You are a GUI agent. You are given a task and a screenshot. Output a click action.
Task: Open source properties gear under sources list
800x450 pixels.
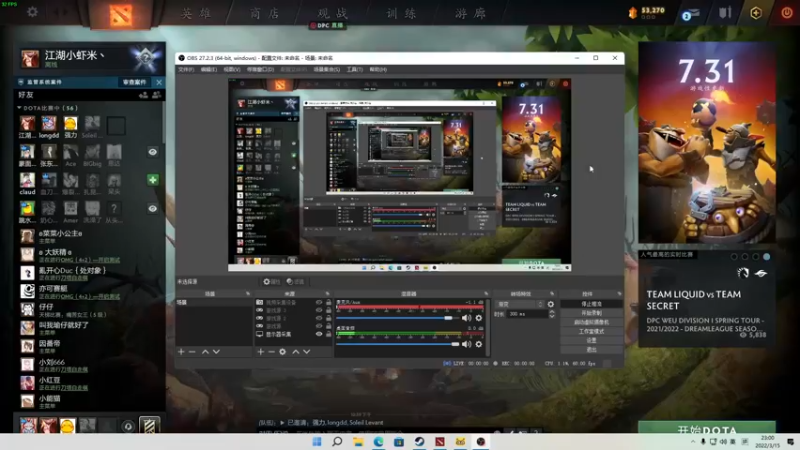283,352
